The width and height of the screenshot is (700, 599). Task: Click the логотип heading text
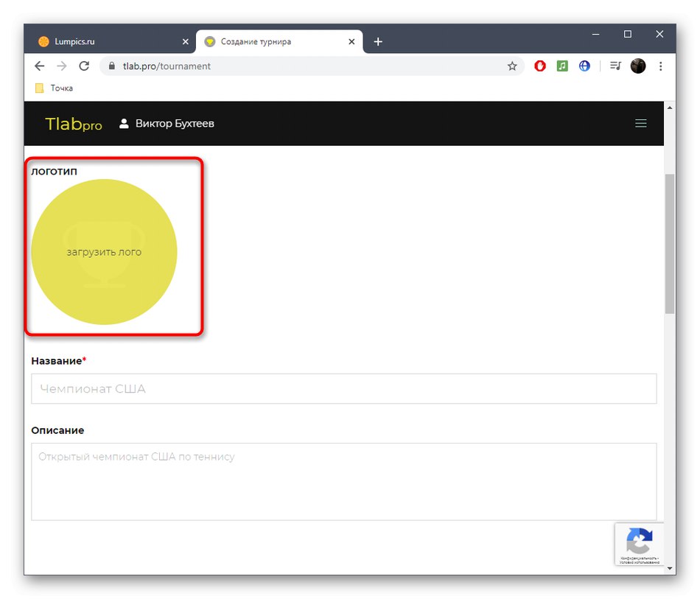54,172
